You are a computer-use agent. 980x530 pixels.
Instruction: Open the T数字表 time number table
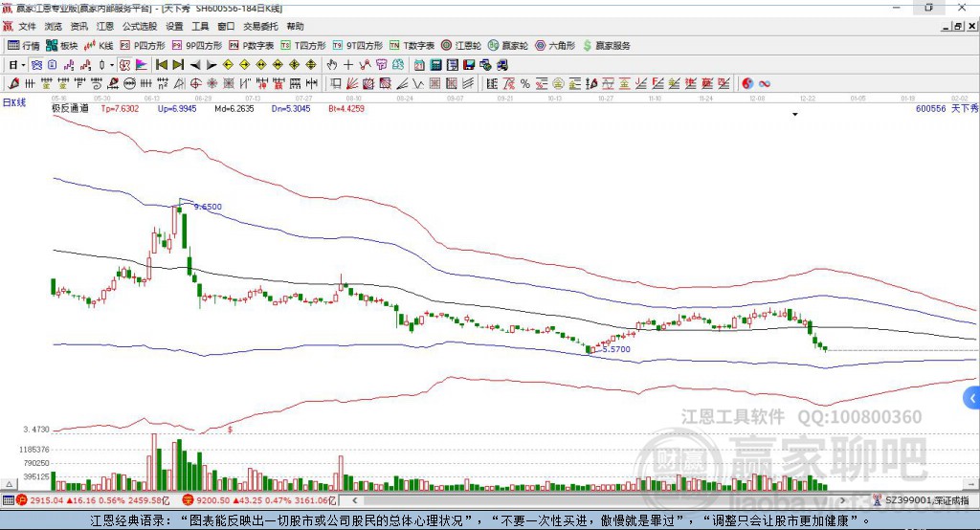point(412,46)
